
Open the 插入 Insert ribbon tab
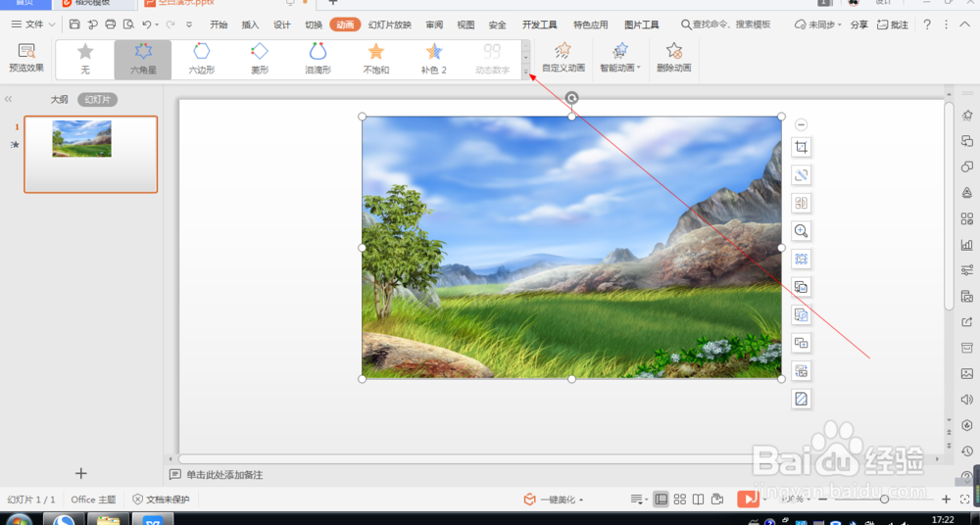(x=250, y=25)
